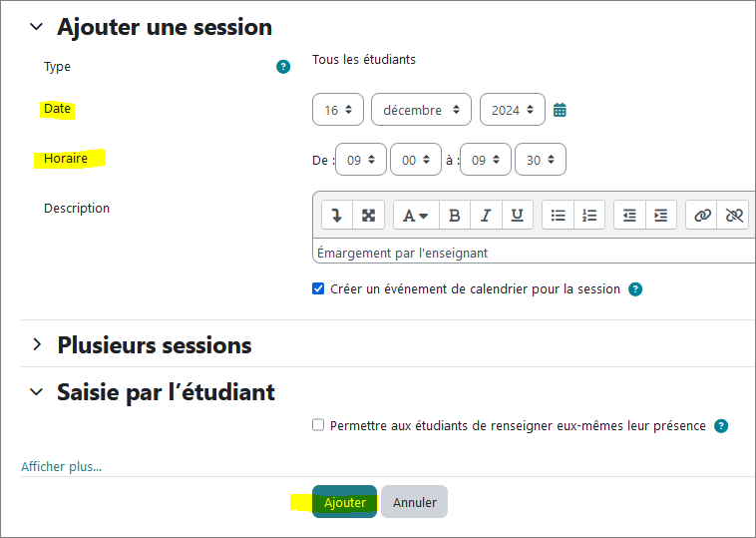This screenshot has height=538, width=756.
Task: Insert a numbered list in description
Action: (x=589, y=215)
